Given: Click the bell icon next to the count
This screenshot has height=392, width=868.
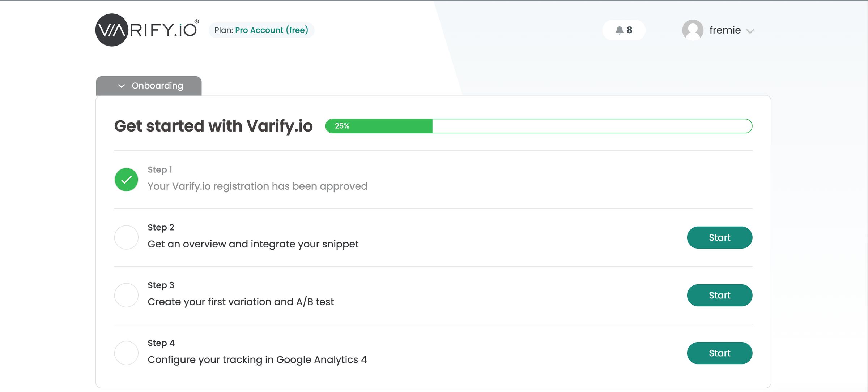Looking at the screenshot, I should point(620,30).
